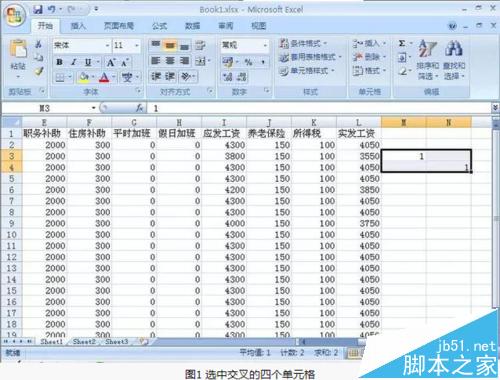Undo the last action
This screenshot has width=500, height=380.
[x=52, y=10]
